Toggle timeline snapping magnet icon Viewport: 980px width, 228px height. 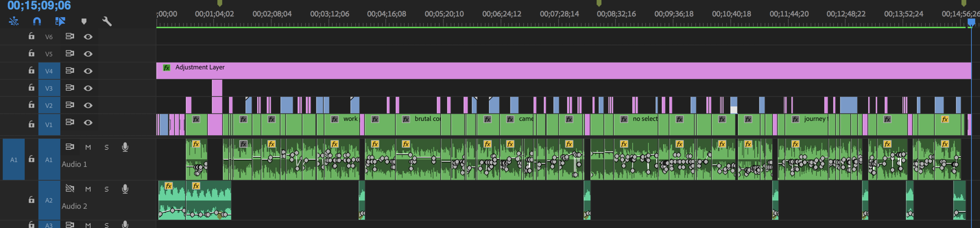click(37, 21)
